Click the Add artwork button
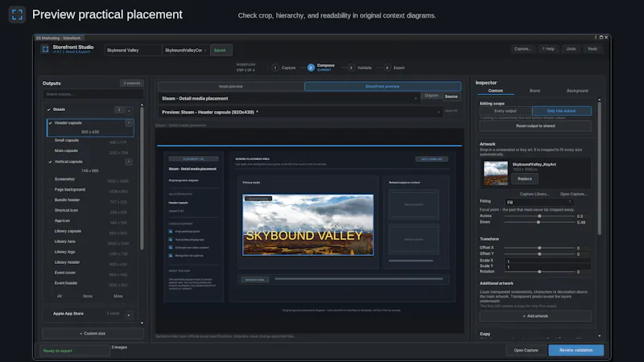Image resolution: width=644 pixels, height=362 pixels. (x=535, y=316)
